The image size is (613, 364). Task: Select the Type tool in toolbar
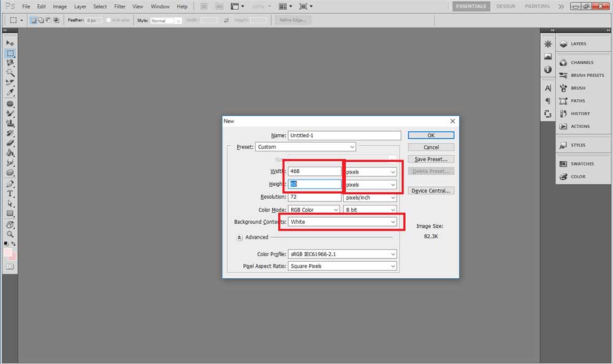10,194
